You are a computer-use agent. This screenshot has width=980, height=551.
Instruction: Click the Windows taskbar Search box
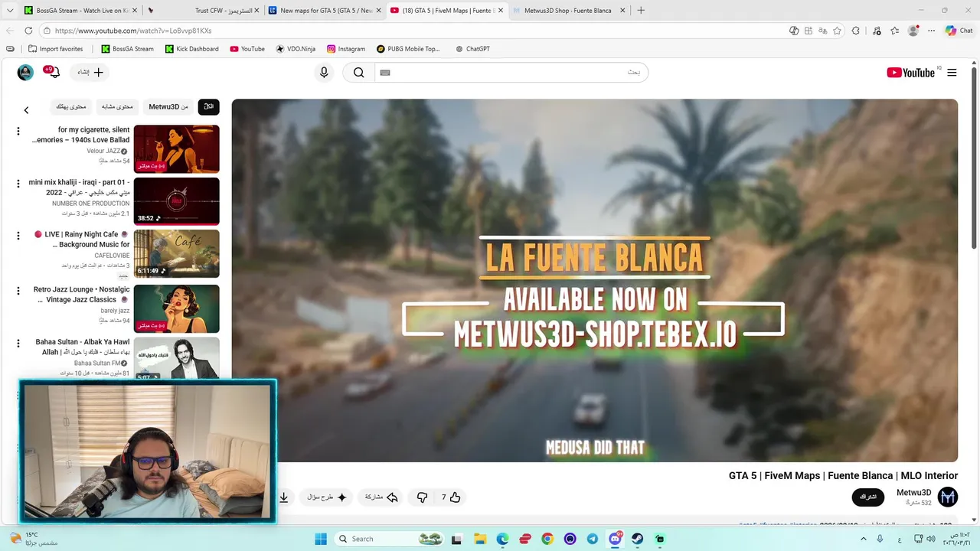[x=390, y=539]
